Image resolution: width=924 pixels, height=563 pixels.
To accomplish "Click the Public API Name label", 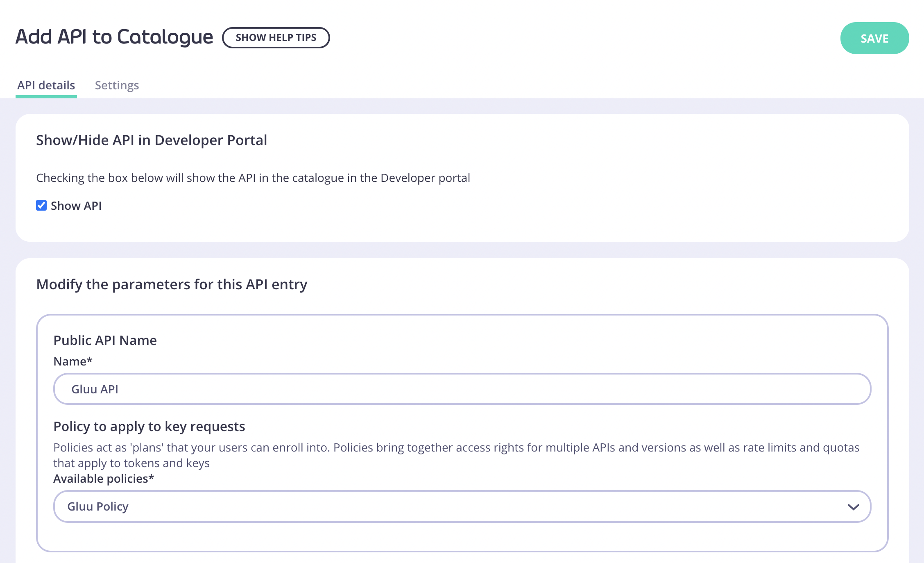I will [105, 341].
